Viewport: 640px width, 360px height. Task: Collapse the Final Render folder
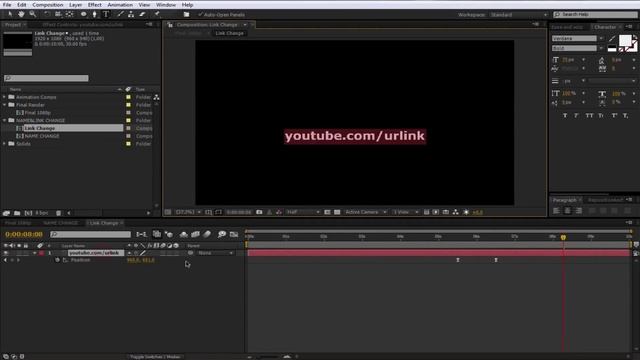tap(4, 105)
